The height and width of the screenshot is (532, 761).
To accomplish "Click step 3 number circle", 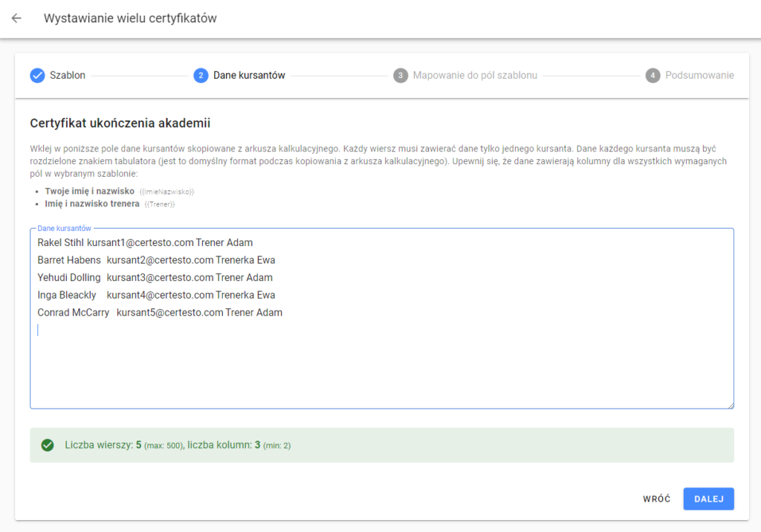I will click(x=401, y=75).
